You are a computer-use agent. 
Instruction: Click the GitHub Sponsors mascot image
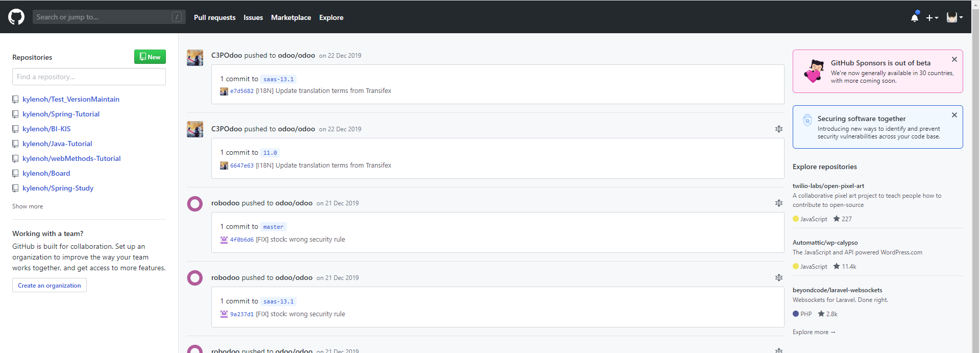point(814,71)
